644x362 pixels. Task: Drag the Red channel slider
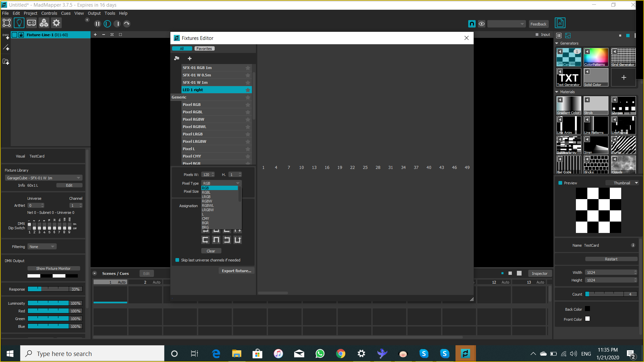point(48,311)
